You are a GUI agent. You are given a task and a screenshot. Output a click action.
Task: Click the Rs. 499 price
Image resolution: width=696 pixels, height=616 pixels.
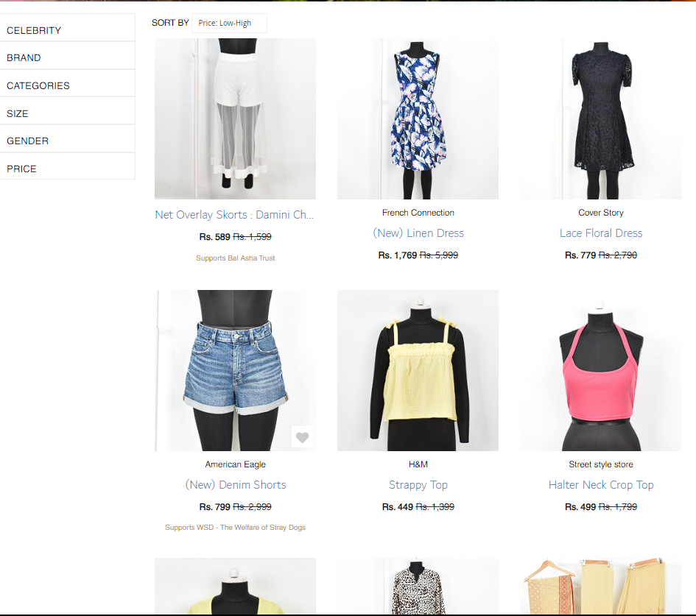[580, 507]
